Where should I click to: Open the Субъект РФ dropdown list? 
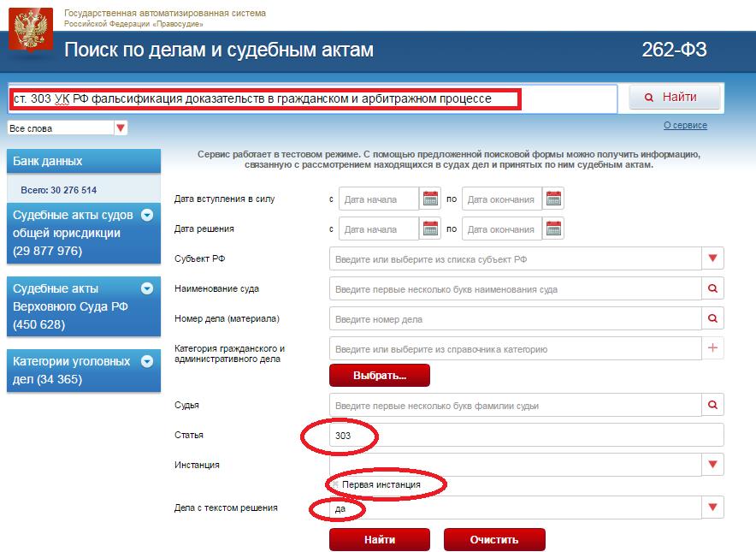pyautogui.click(x=712, y=258)
